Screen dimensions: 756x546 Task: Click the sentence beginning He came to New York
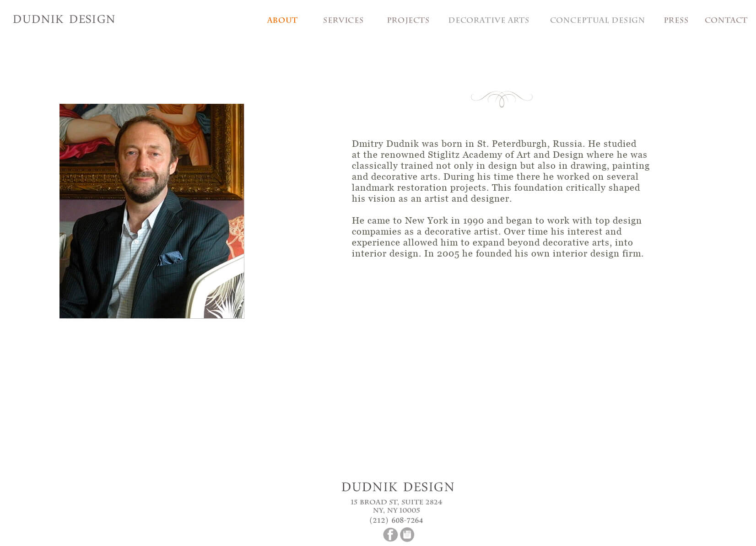[497, 226]
